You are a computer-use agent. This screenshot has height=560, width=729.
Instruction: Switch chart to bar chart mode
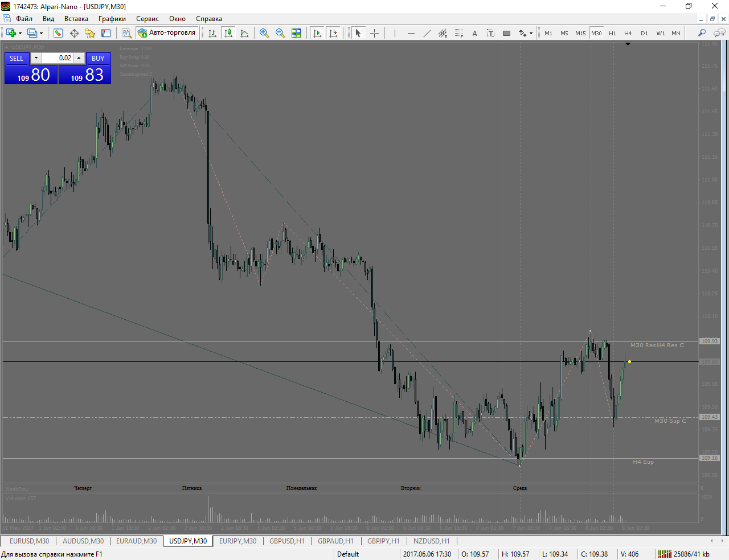pos(212,33)
